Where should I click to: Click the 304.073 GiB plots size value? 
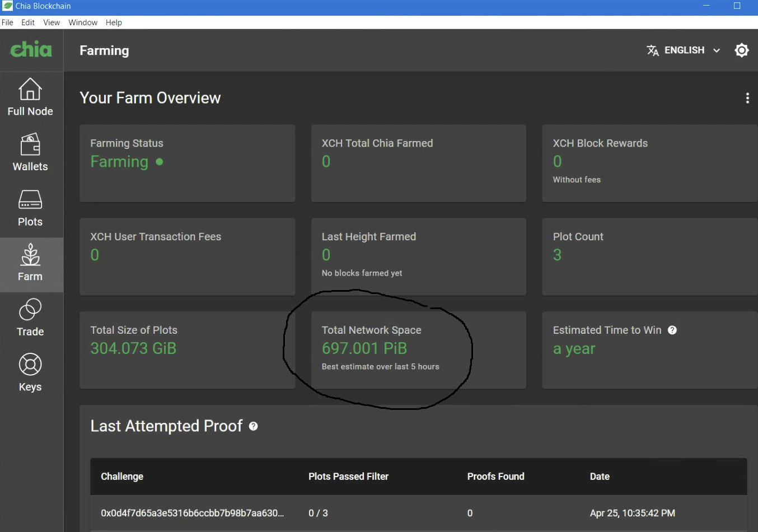point(133,348)
